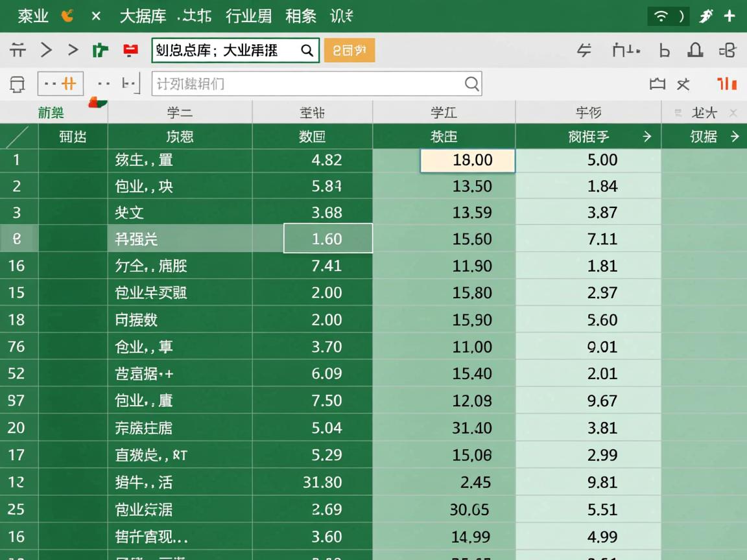Open the chevron next to the home icon
Image resolution: width=747 pixels, height=560 pixels.
(46, 49)
